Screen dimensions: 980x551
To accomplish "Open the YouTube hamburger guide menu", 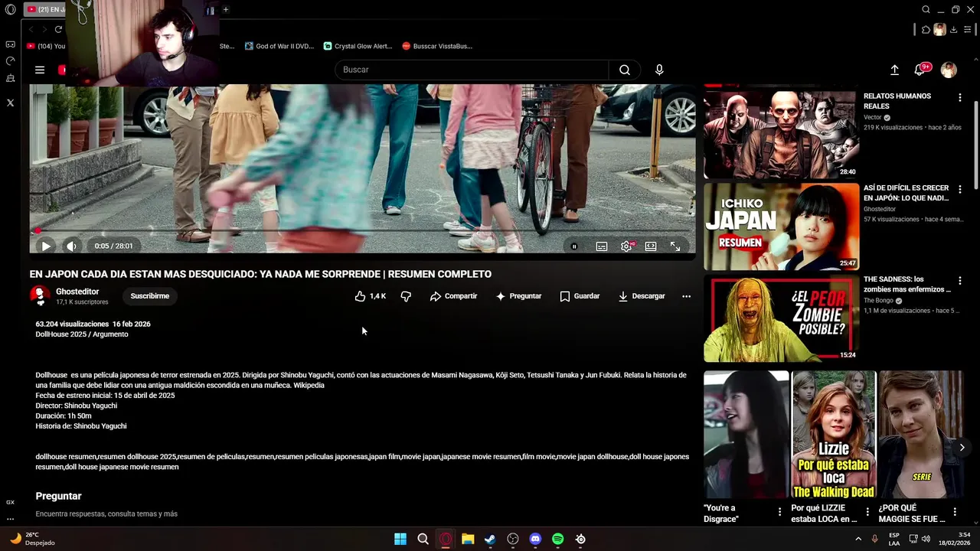I will (x=40, y=70).
